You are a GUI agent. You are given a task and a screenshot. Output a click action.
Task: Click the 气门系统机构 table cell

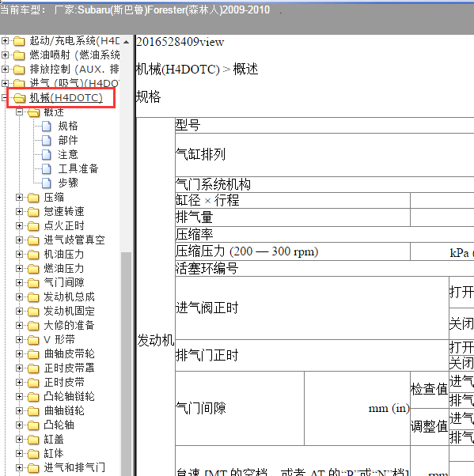[324, 184]
